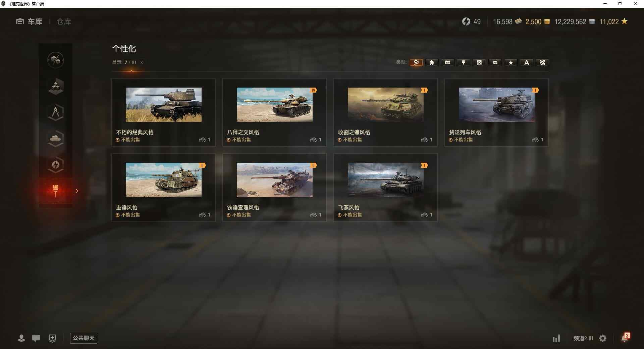Open the contacts person icon

[x=21, y=338]
